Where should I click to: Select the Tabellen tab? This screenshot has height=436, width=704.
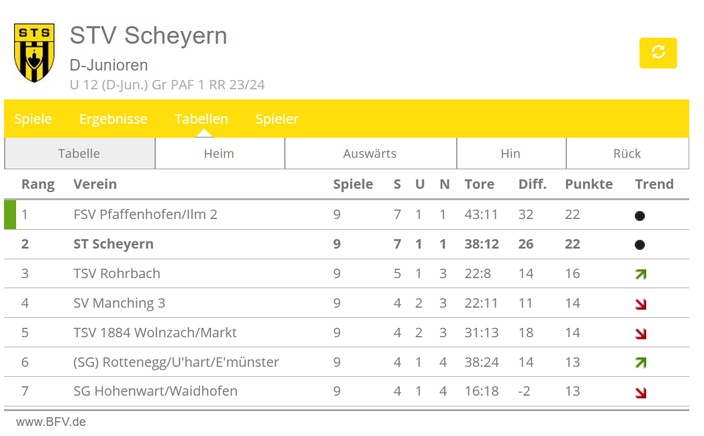[x=201, y=119]
